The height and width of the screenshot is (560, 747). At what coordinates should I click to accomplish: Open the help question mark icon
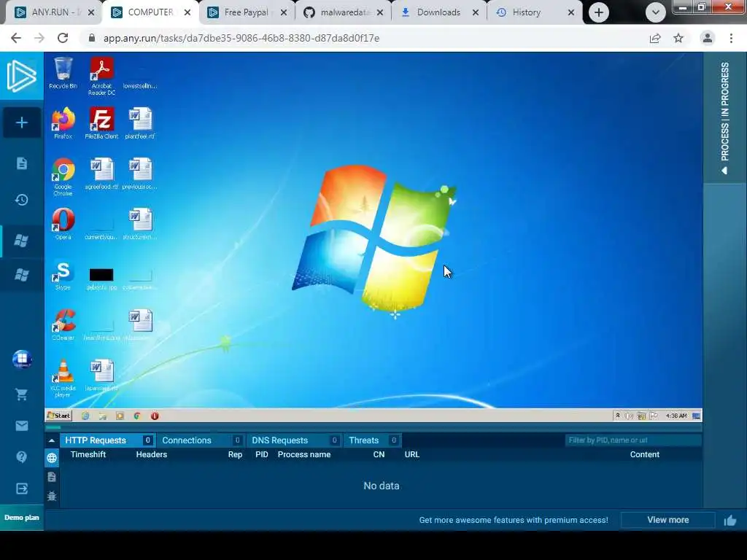click(x=21, y=457)
